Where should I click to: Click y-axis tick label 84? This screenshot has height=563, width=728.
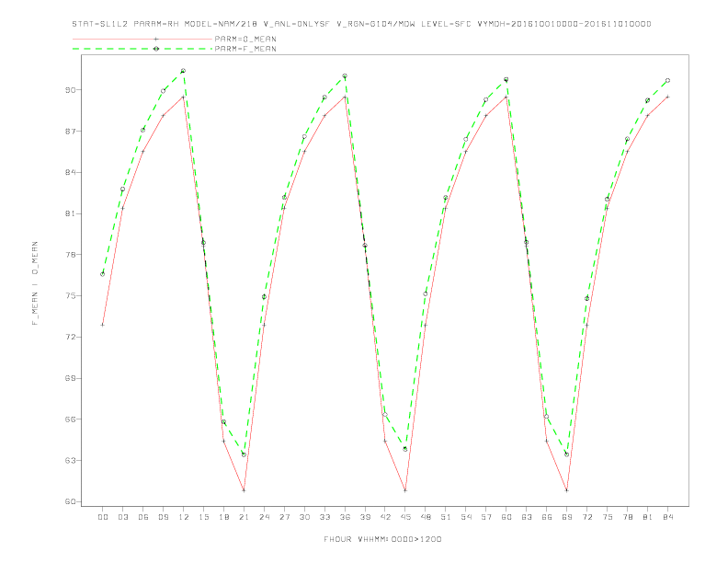click(x=70, y=172)
